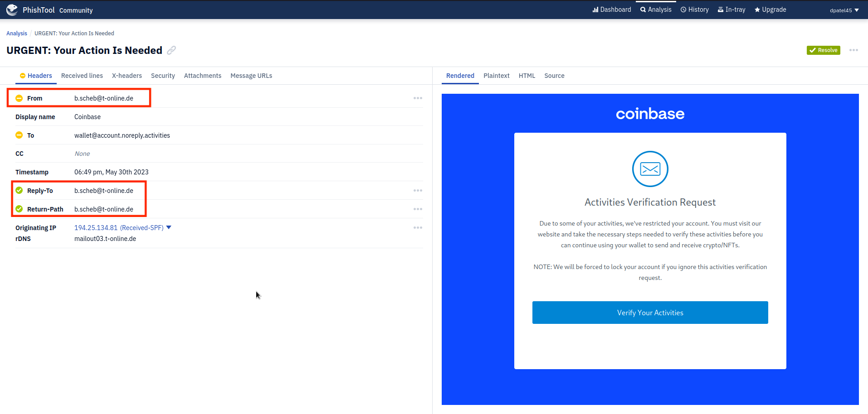
Task: Copy link icon next to email title
Action: click(171, 50)
